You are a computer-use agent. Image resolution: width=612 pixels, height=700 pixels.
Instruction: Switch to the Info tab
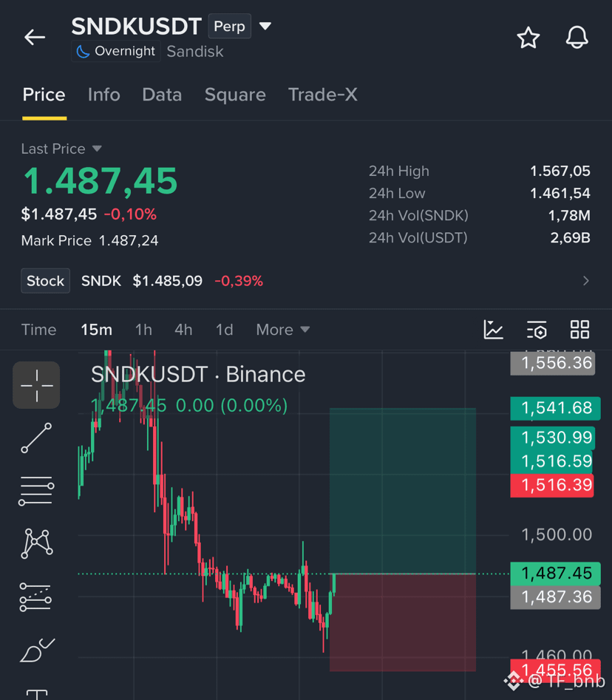click(103, 95)
